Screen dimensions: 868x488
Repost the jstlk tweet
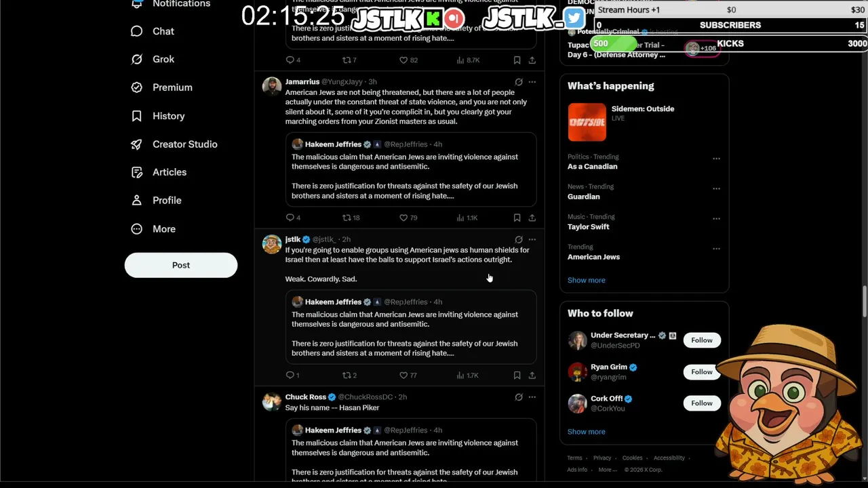pyautogui.click(x=350, y=375)
